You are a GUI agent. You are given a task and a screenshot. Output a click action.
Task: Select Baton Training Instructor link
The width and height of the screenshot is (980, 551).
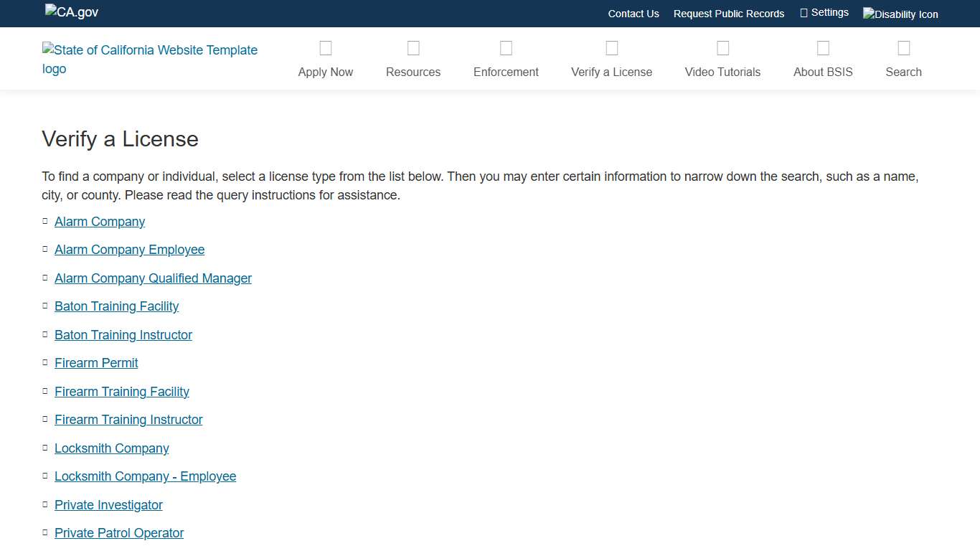click(123, 335)
